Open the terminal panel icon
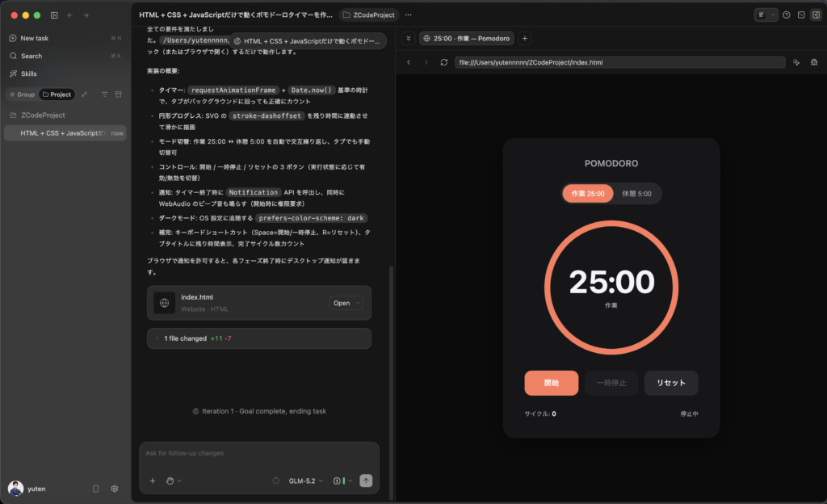The image size is (827, 504). pyautogui.click(x=801, y=15)
